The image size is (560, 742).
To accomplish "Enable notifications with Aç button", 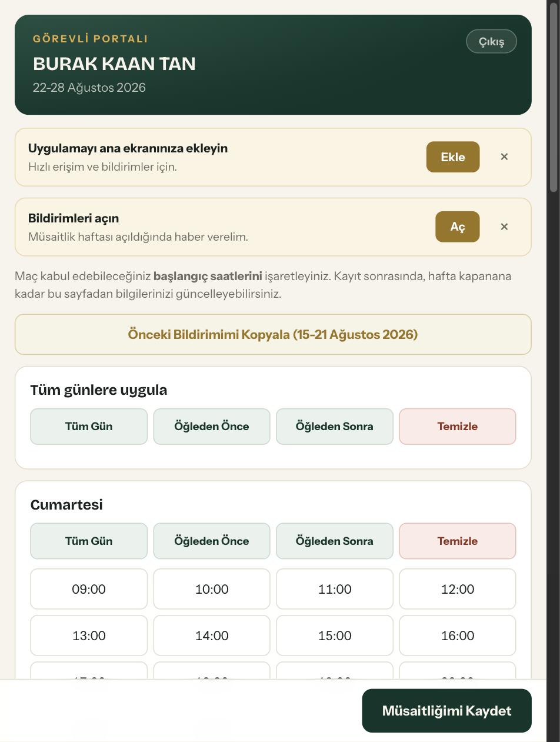I will click(x=458, y=227).
